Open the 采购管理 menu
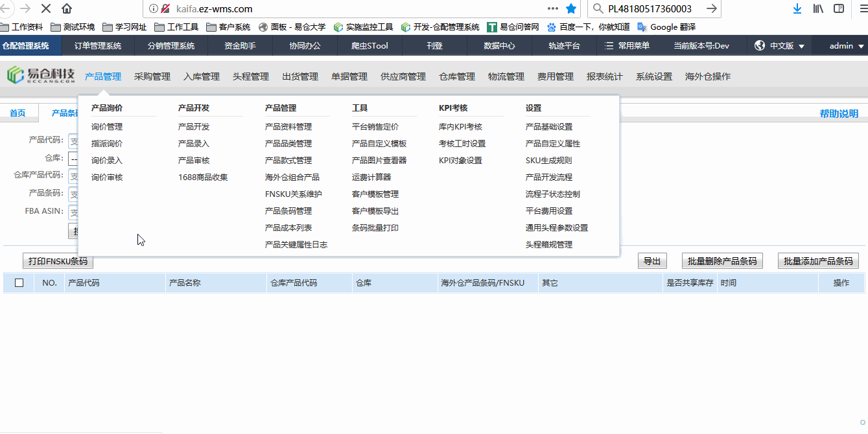The height and width of the screenshot is (434, 868). point(150,76)
